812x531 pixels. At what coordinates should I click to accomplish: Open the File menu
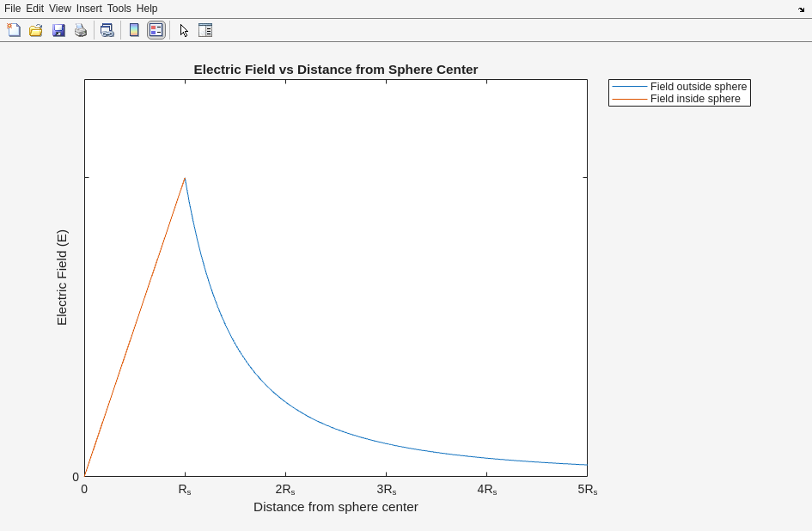point(12,9)
